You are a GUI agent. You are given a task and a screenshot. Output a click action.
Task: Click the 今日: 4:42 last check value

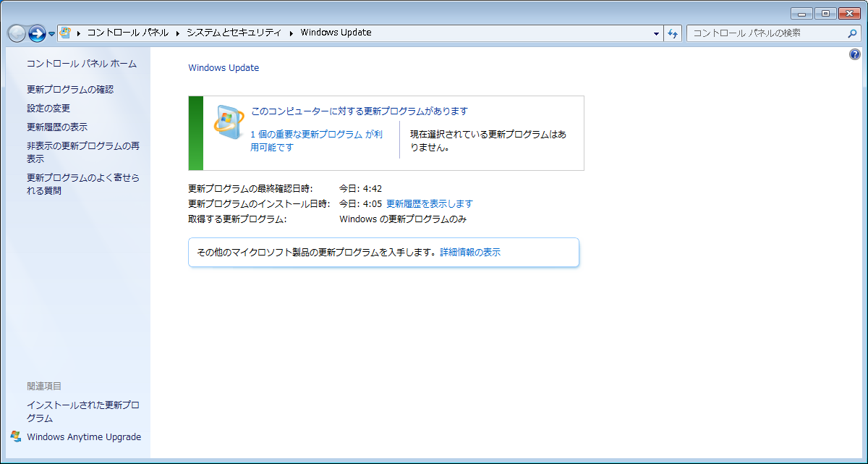coord(361,189)
